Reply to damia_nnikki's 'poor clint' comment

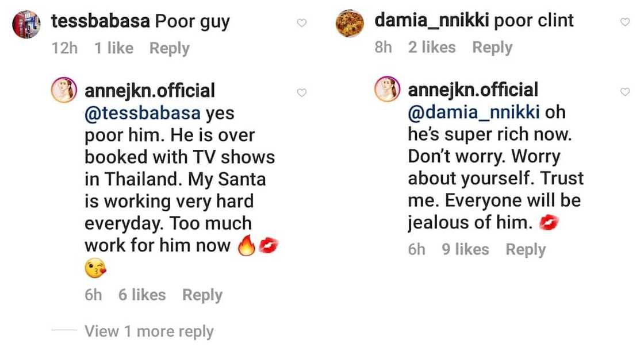click(492, 47)
